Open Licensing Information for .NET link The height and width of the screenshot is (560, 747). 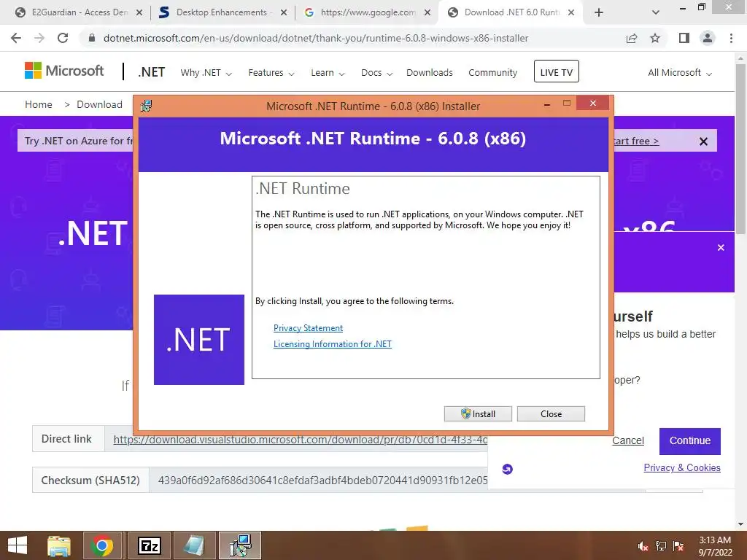(332, 344)
